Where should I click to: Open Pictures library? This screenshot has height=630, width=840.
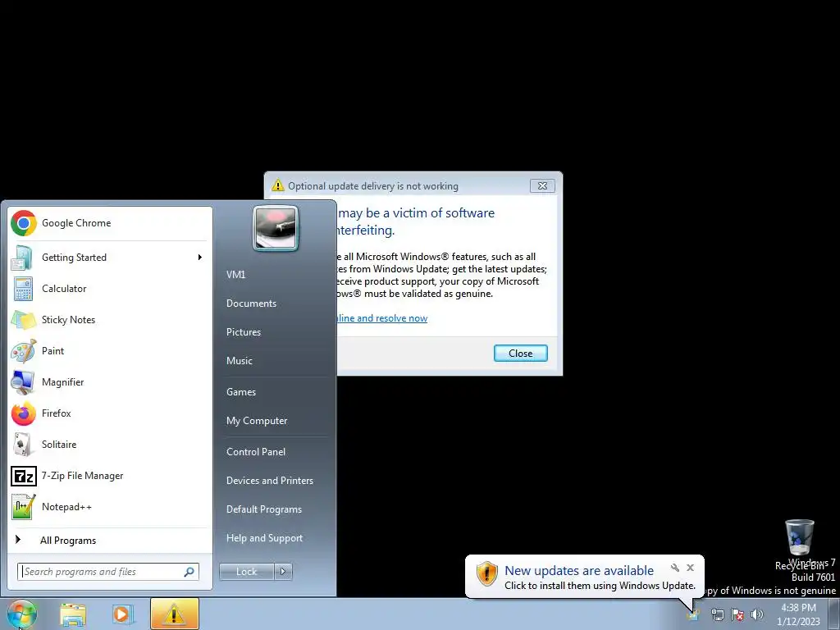coord(243,332)
